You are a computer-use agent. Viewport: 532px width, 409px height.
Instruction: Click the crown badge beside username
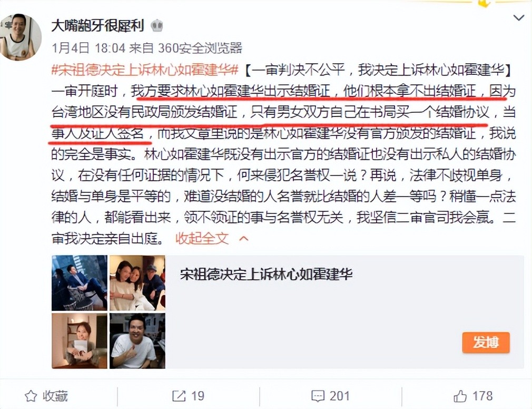tap(157, 25)
